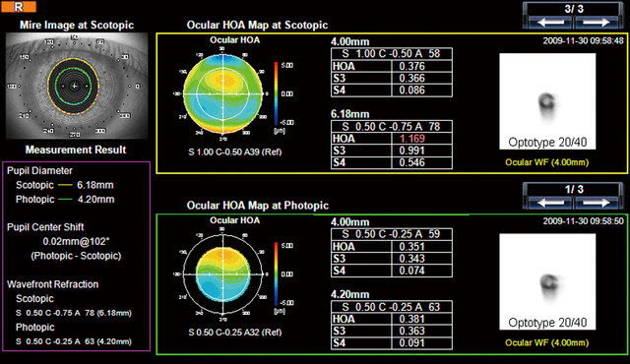Click the Mire Image at Scotopic heading
Screen dimensions: 630x364
coord(77,25)
